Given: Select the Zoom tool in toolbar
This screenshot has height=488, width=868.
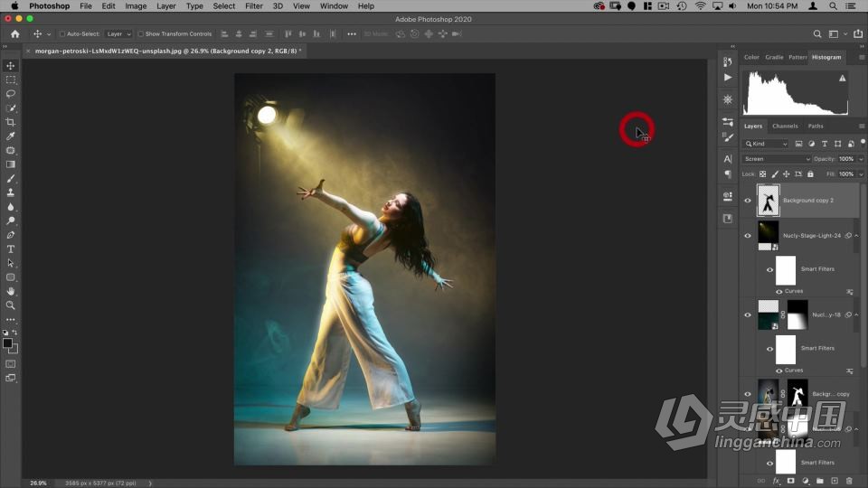Looking at the screenshot, I should tap(11, 305).
